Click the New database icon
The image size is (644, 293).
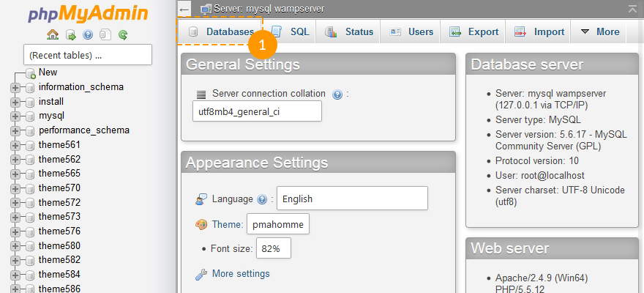[31, 73]
